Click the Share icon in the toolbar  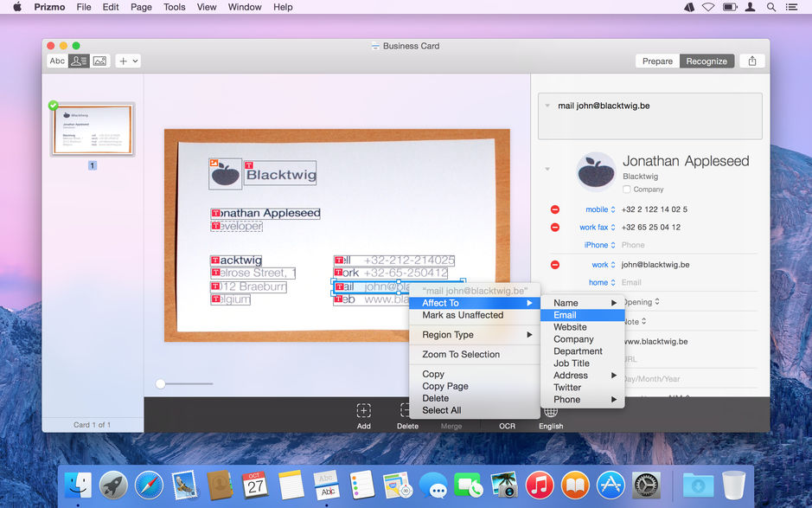752,61
